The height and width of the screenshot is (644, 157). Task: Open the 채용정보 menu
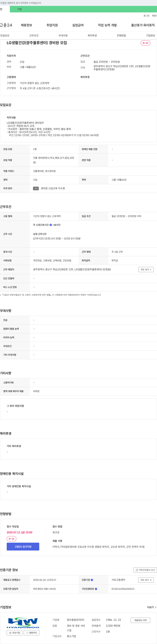tap(26, 25)
